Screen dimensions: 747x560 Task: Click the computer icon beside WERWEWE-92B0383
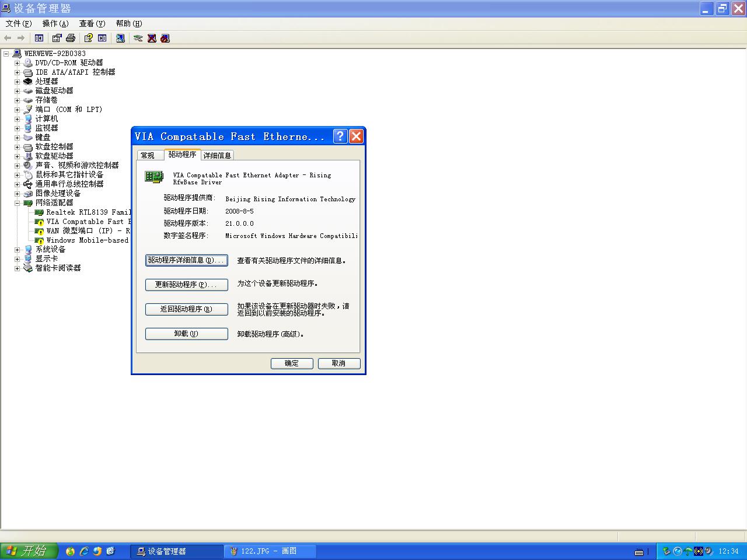[16, 53]
